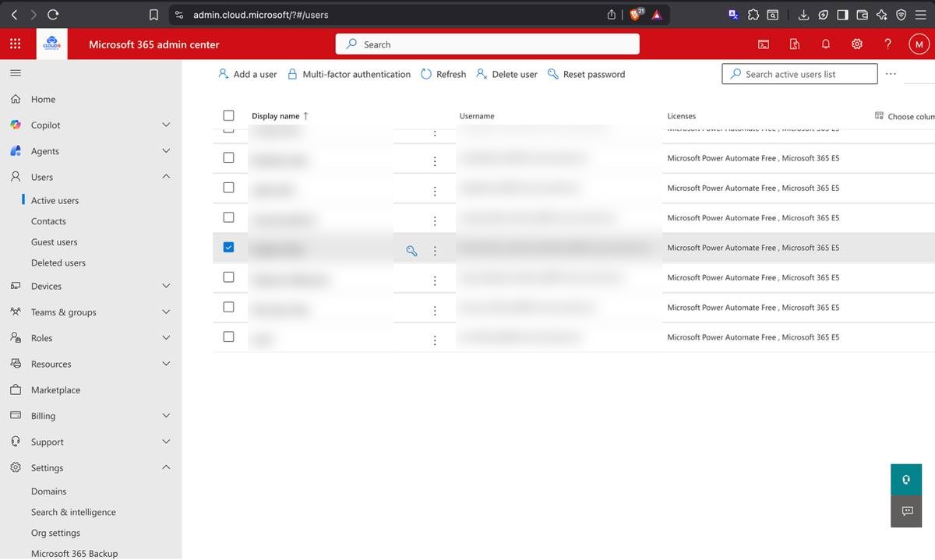Click Refresh in the command bar
The image size is (935, 560).
pyautogui.click(x=443, y=74)
